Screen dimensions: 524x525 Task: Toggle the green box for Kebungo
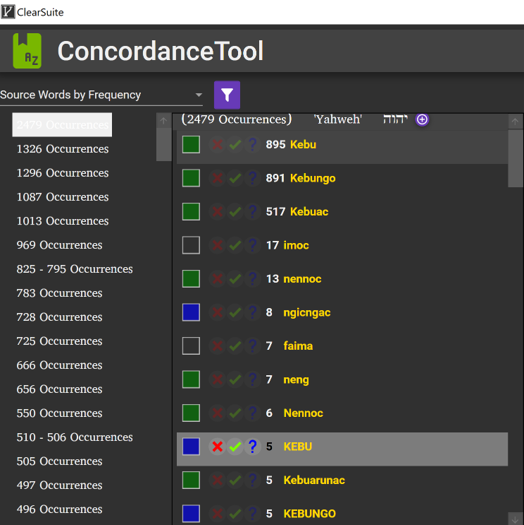(191, 178)
